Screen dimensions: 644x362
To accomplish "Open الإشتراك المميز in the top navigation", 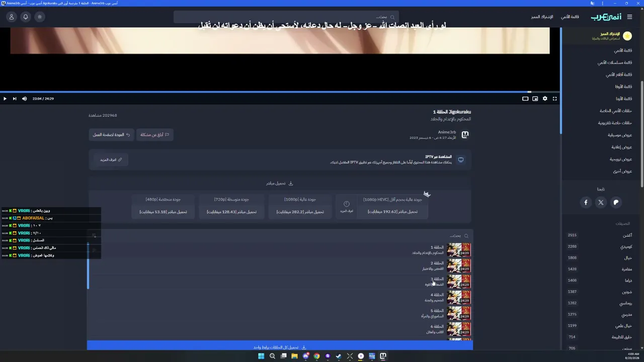I will (x=542, y=17).
